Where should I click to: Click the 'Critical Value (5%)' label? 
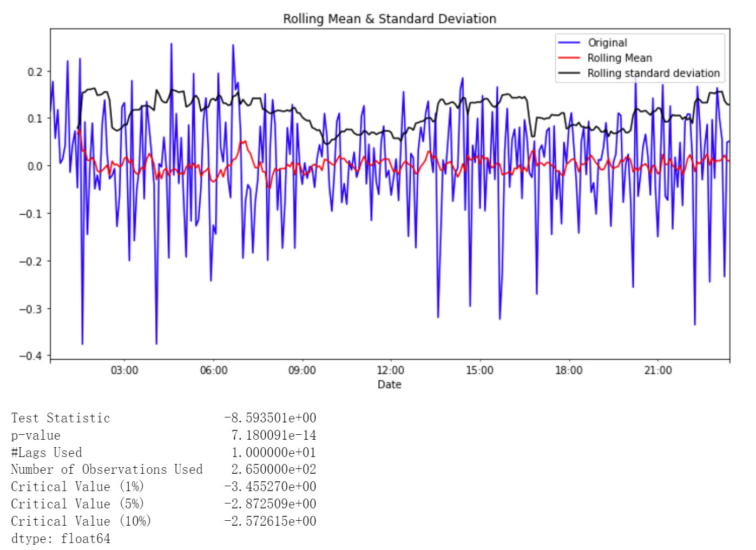(x=77, y=504)
